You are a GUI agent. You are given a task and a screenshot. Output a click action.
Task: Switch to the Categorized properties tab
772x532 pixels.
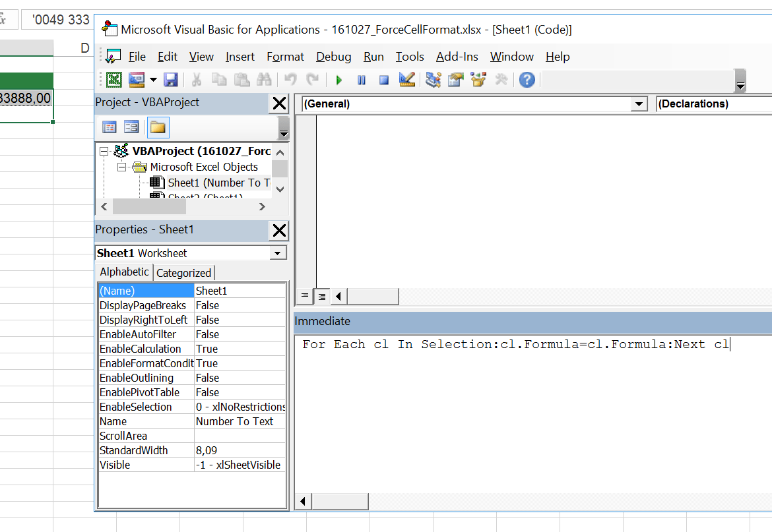pos(183,273)
